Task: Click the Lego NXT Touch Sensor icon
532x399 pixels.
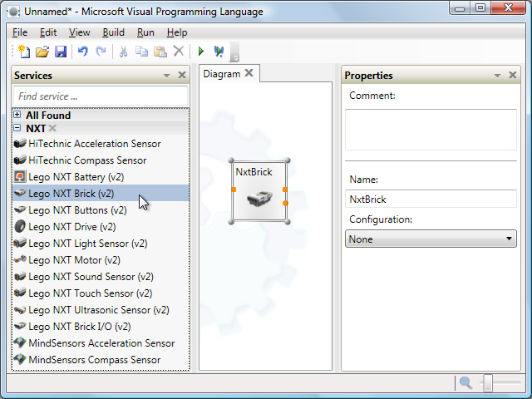Action: pos(20,293)
